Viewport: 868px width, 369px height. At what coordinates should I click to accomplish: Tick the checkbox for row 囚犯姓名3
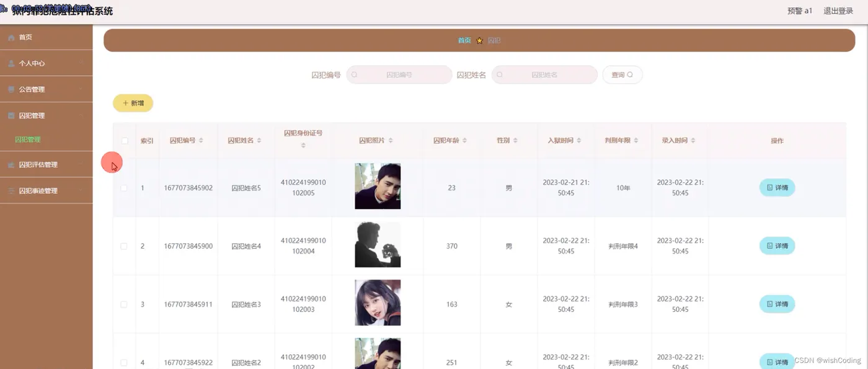(124, 305)
